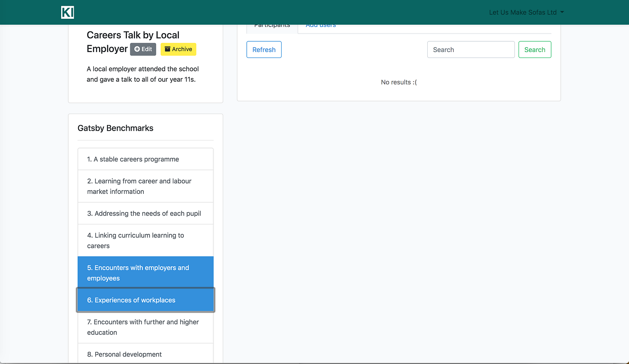Click the KI logo in the header
Screen dimensions: 629x364
[67, 12]
